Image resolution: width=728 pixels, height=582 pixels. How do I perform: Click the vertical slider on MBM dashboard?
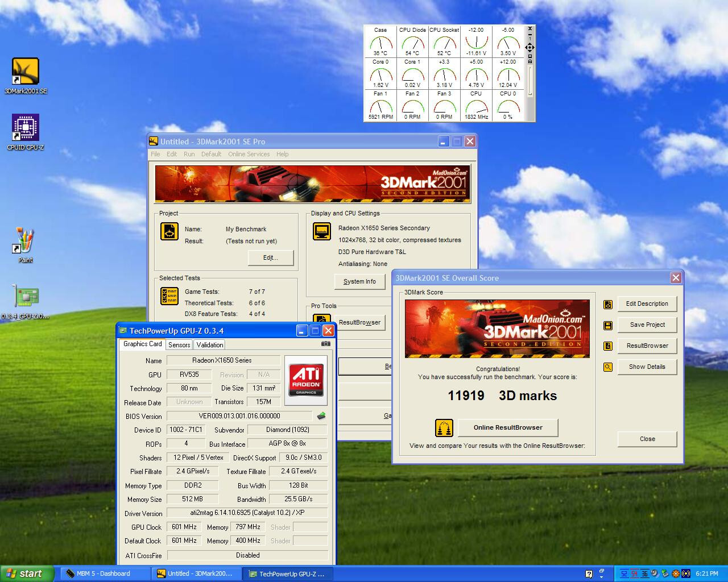[x=530, y=80]
